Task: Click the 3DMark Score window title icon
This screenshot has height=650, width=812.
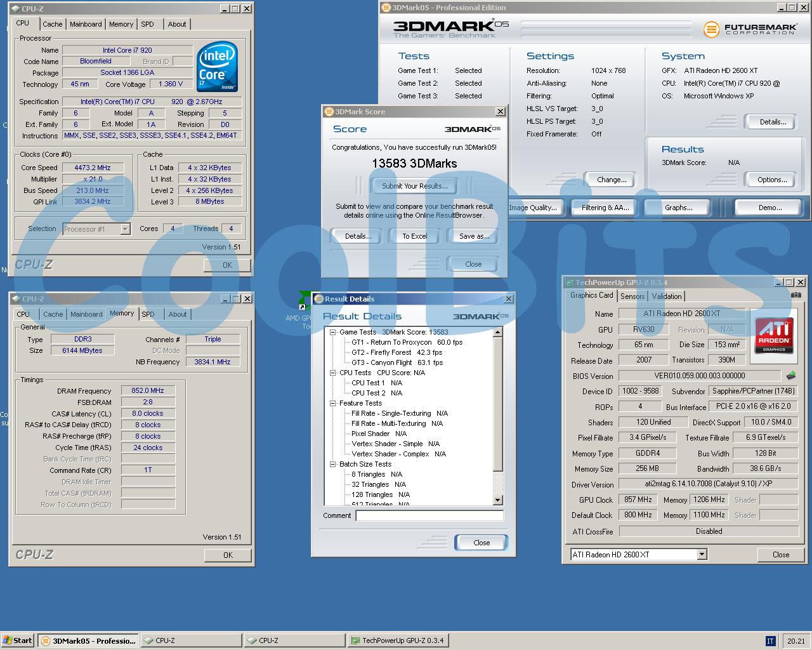Action: (x=329, y=112)
